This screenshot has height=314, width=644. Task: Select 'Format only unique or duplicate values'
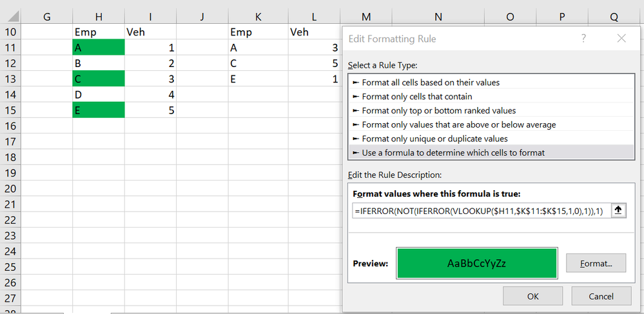[x=435, y=139]
